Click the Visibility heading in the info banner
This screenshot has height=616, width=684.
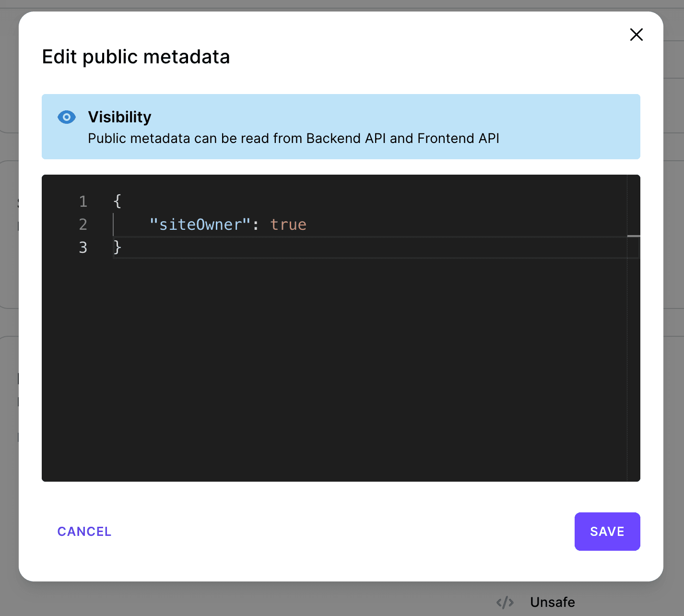[x=119, y=117]
